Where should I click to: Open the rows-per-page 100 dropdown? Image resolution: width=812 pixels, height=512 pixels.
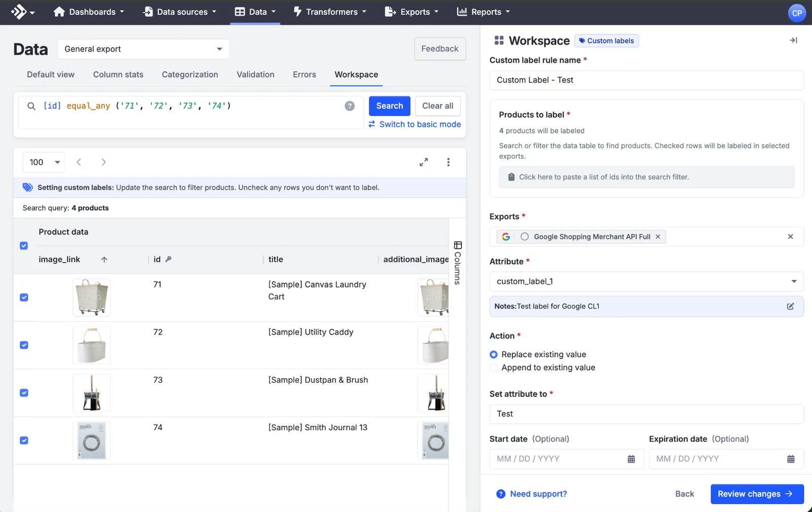[x=44, y=162]
